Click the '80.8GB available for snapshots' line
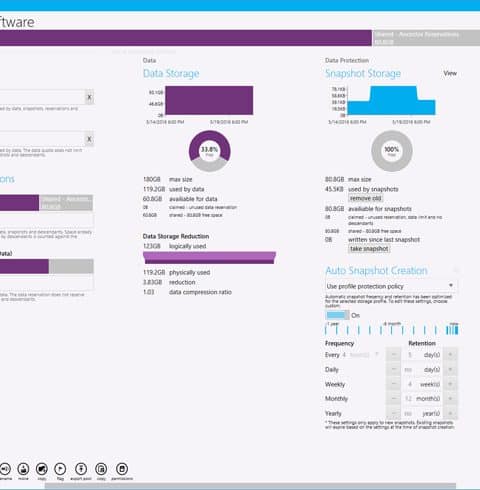480x490 pixels. click(x=368, y=209)
